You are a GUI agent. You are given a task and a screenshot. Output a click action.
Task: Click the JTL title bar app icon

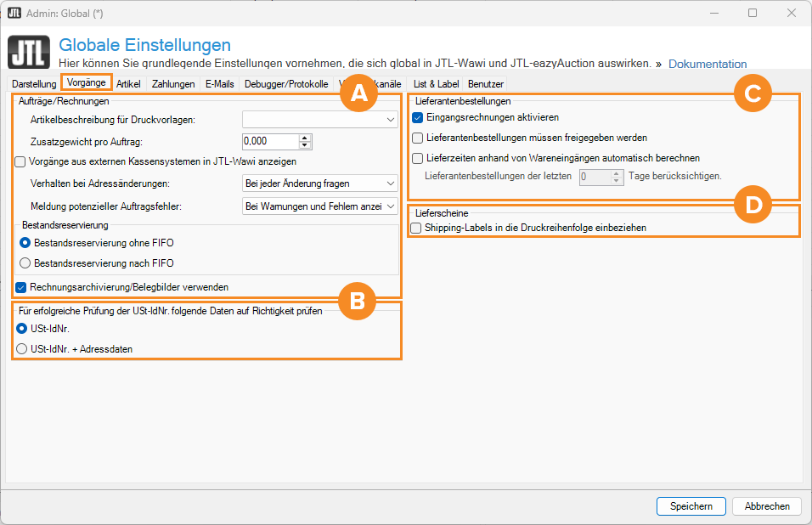(14, 13)
